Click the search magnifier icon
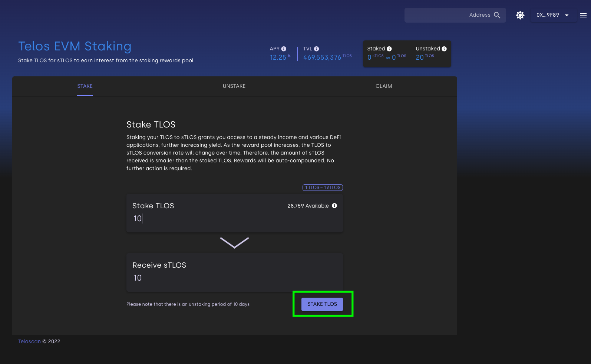This screenshot has height=364, width=591. coord(497,15)
